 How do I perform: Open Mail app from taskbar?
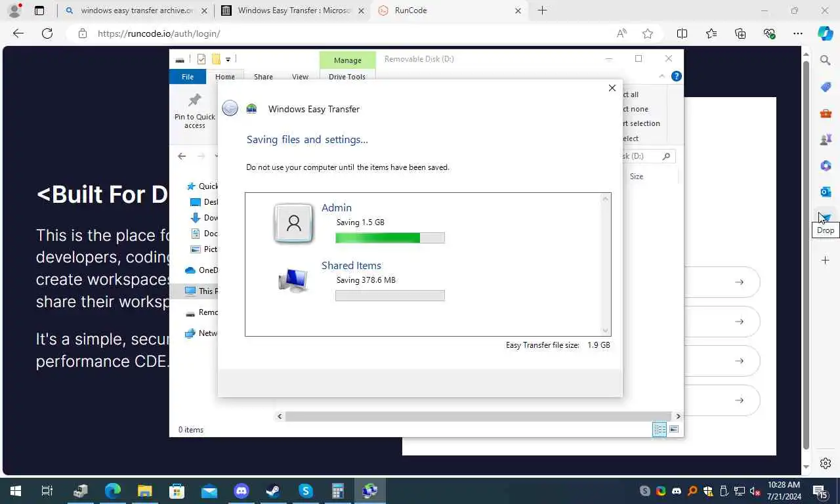[209, 491]
